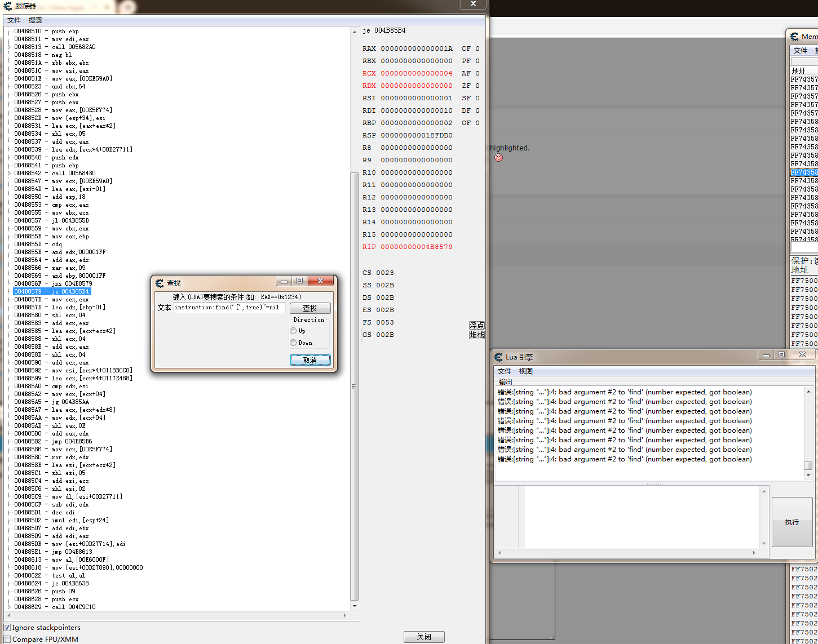Click the red emoticon beside 'highlighted.' text
The width and height of the screenshot is (818, 644).
click(498, 158)
